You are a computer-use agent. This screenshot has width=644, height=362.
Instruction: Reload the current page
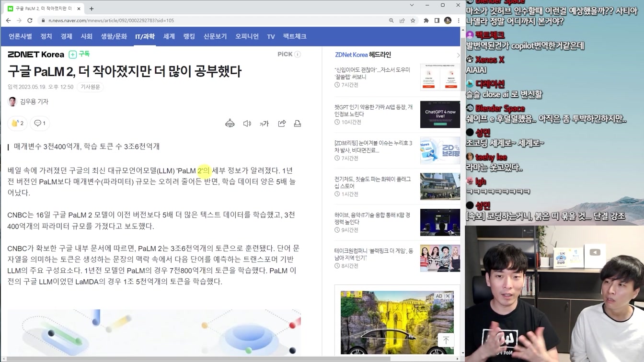(30, 21)
